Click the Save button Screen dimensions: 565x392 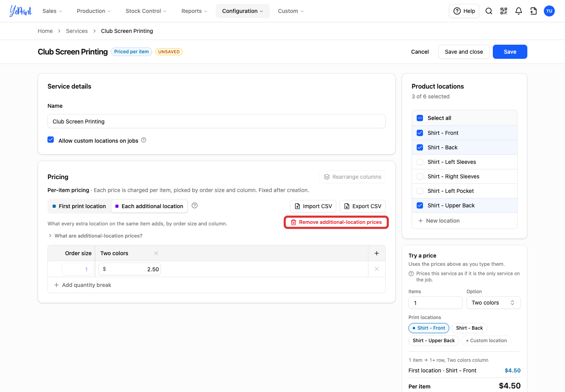pos(510,52)
